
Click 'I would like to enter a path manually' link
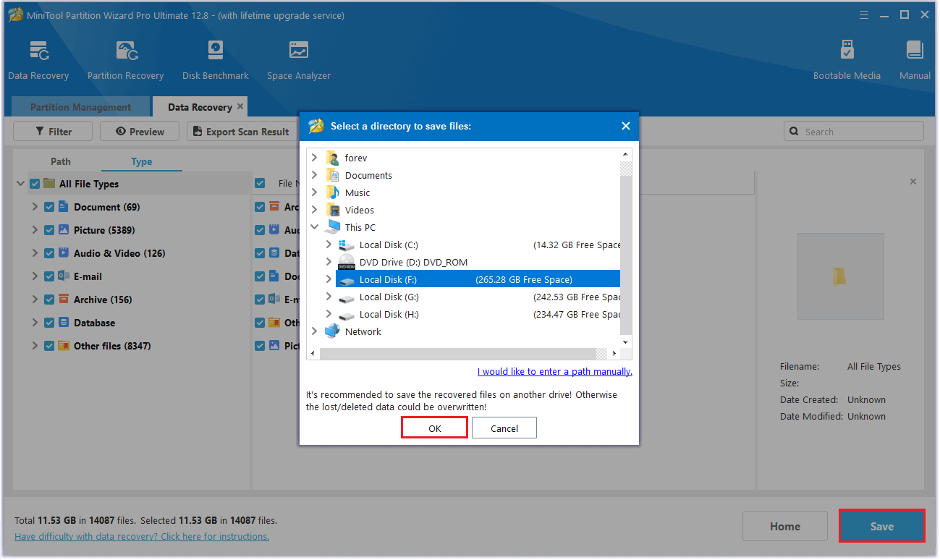coord(554,371)
